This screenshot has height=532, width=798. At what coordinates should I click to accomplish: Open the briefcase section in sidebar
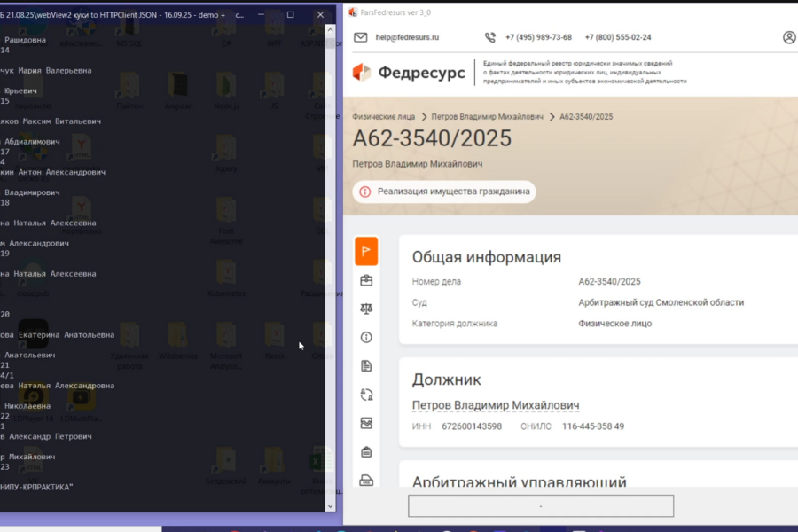coord(366,280)
